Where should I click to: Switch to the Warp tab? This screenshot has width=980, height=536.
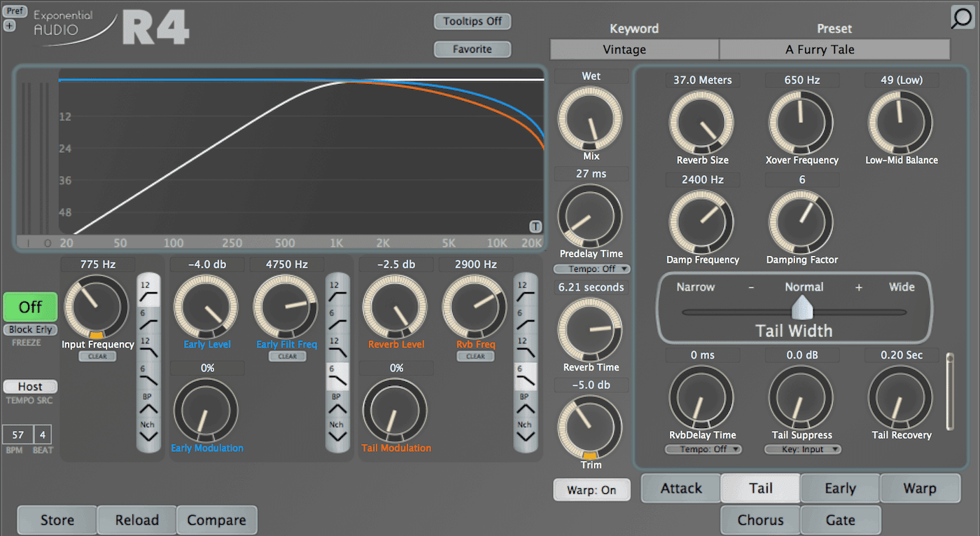click(920, 488)
